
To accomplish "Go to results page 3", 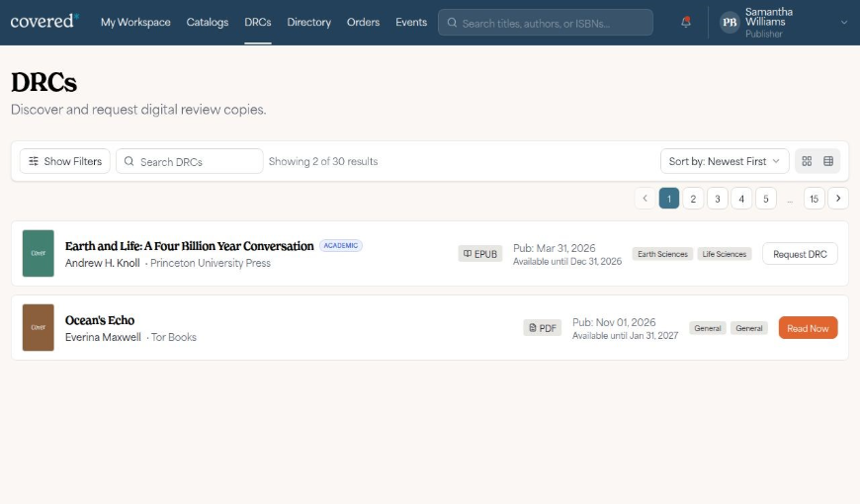I will click(x=718, y=199).
